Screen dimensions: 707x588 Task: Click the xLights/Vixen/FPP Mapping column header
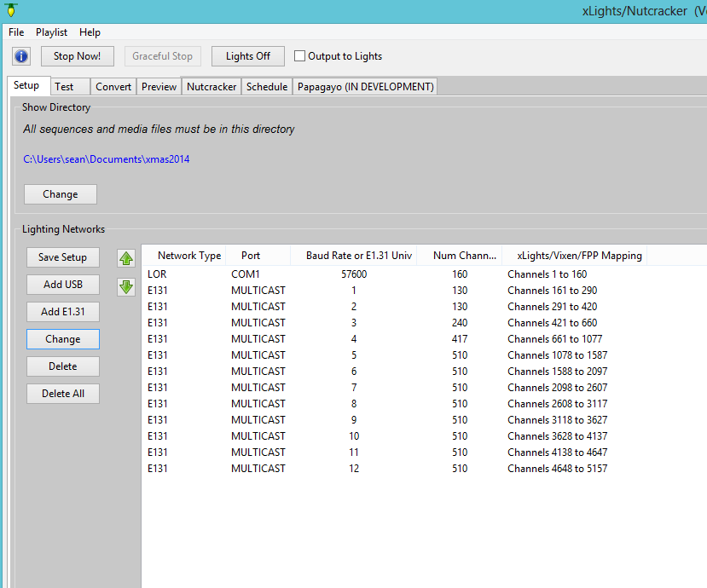tap(575, 256)
